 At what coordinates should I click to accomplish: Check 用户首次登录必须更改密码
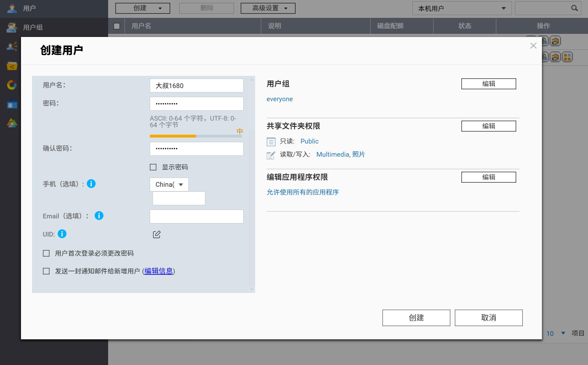click(46, 253)
